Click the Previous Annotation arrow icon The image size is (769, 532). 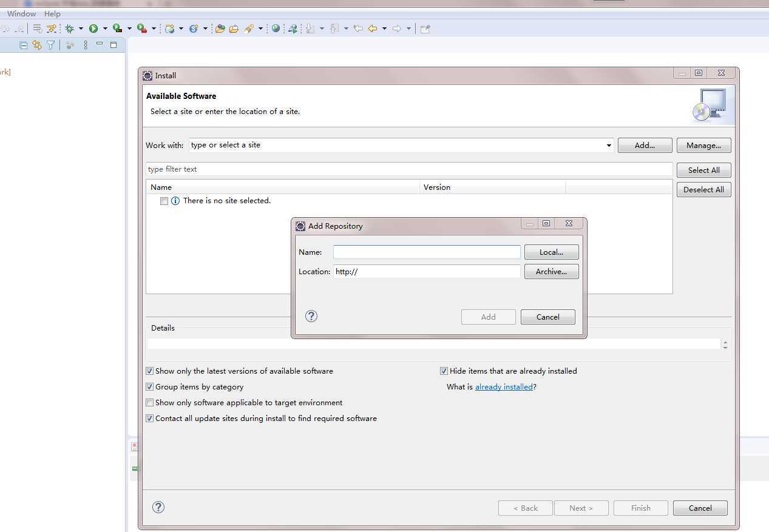(334, 29)
